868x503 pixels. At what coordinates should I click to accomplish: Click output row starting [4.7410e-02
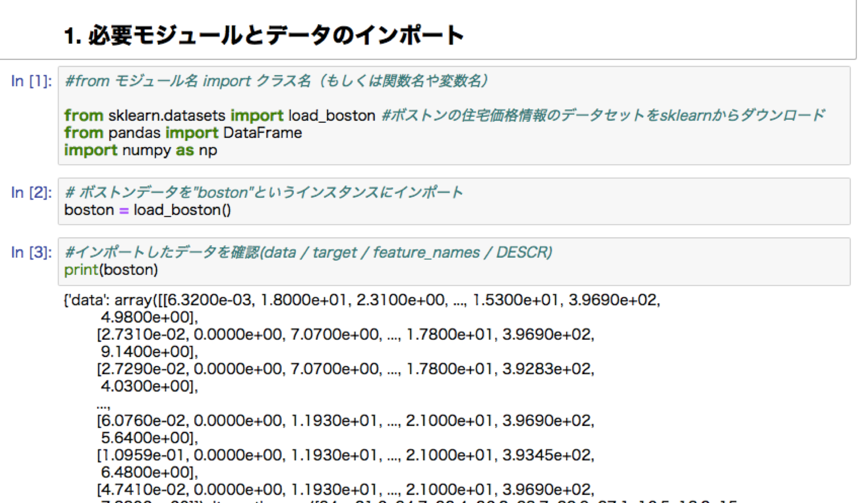[345, 489]
